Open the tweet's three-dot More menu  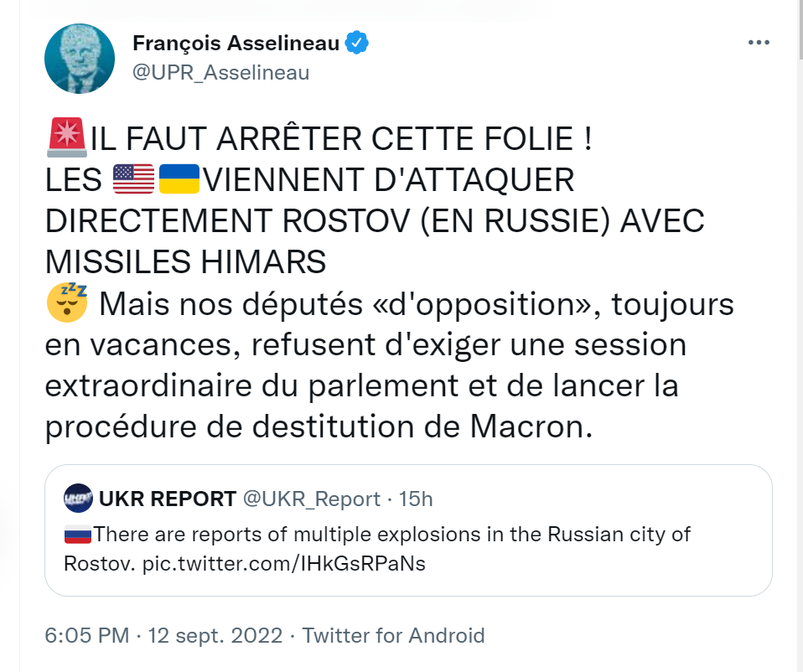point(758,44)
